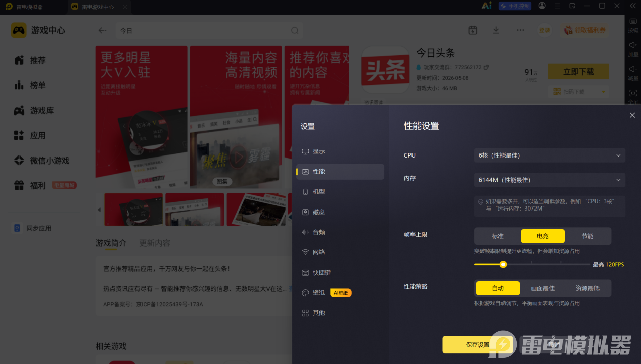The height and width of the screenshot is (364, 641).
Task: Select 电竞 frame rate limit option
Action: 543,236
